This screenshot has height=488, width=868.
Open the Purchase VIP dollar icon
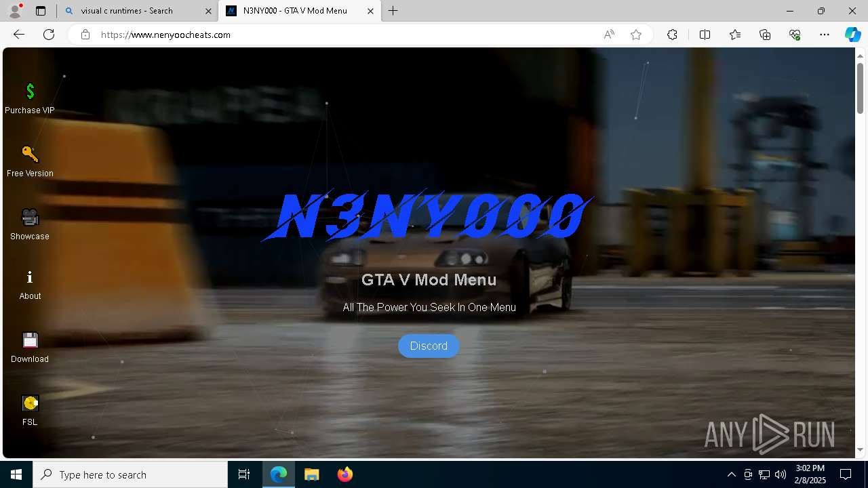point(30,91)
